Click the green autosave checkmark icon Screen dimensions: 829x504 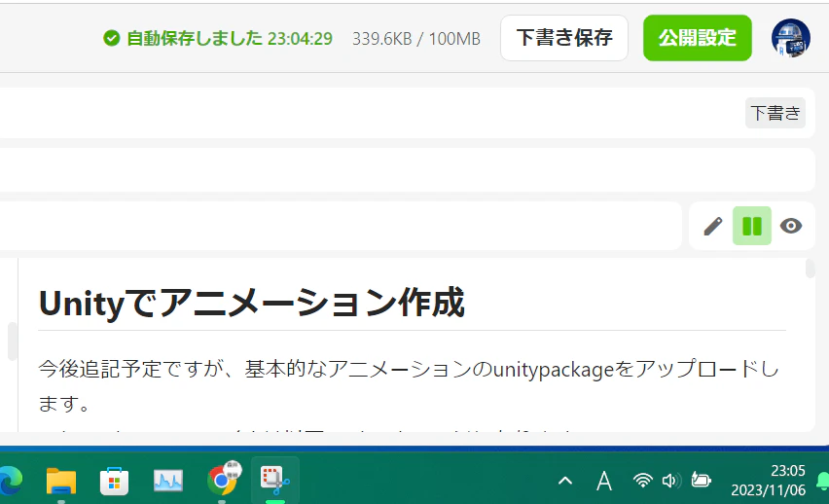click(x=112, y=38)
